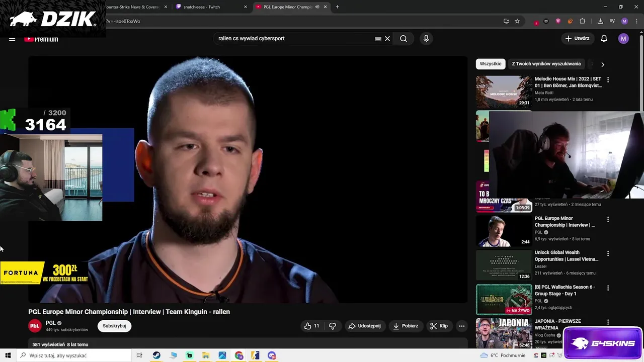
Task: Open on-screen keyboard in search box
Action: pos(378,38)
